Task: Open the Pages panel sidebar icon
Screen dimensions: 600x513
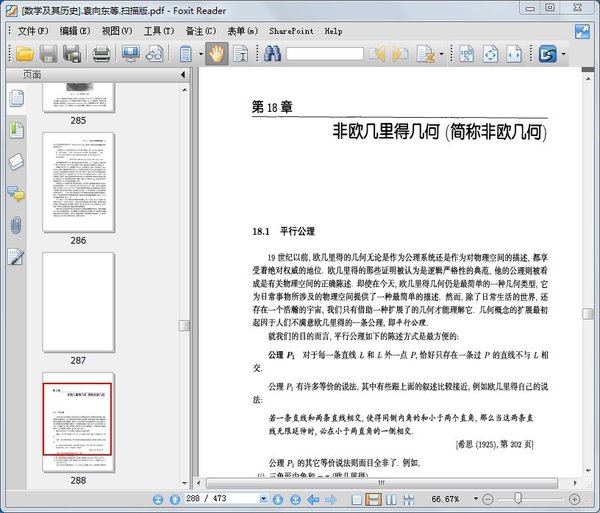Action: click(16, 98)
